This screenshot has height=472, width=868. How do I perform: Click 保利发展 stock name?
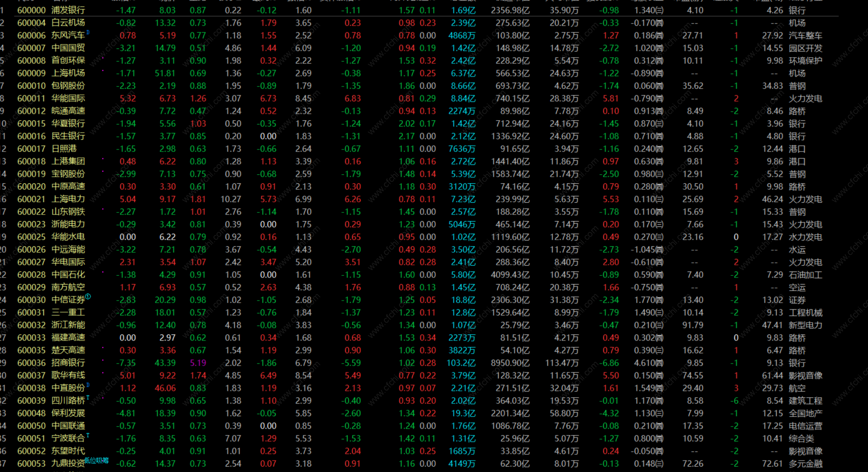point(68,413)
